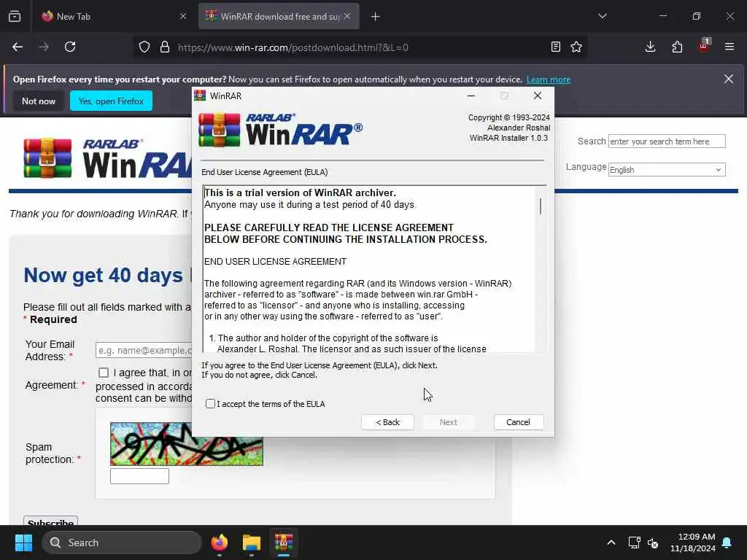Click the network status tray icon
This screenshot has width=747, height=560.
coord(635,542)
